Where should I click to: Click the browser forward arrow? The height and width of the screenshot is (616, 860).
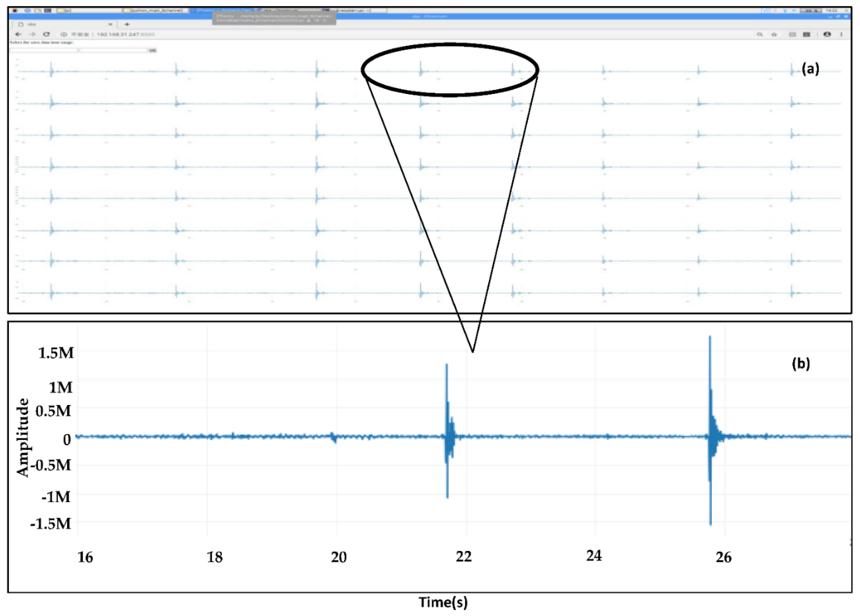pos(32,34)
